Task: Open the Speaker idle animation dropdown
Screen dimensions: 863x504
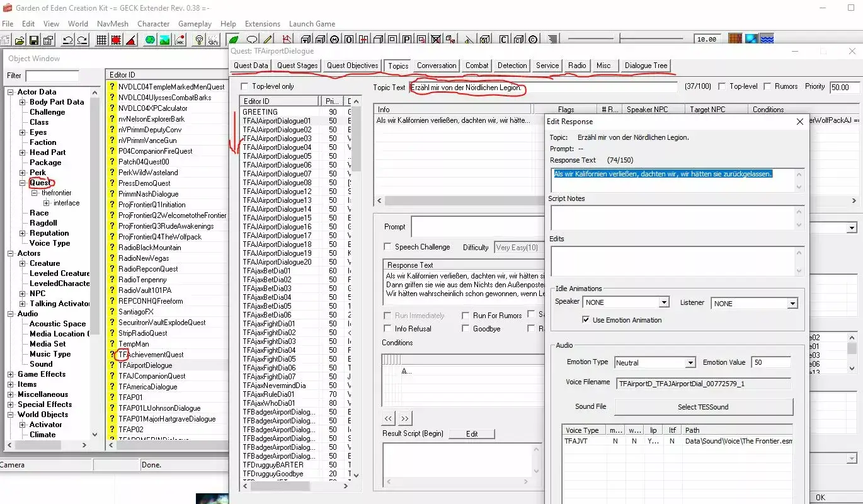Action: 664,303
